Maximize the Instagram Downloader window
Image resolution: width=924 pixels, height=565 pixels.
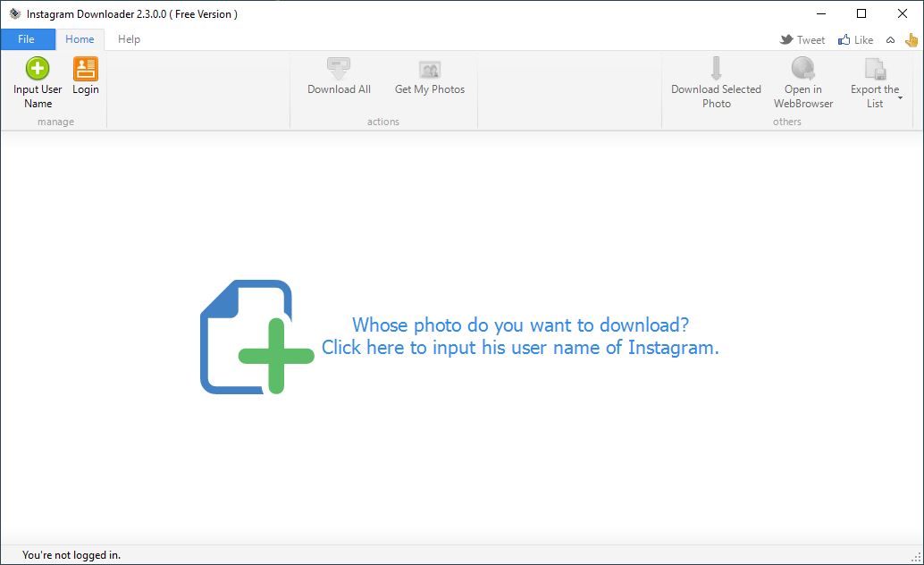(861, 13)
